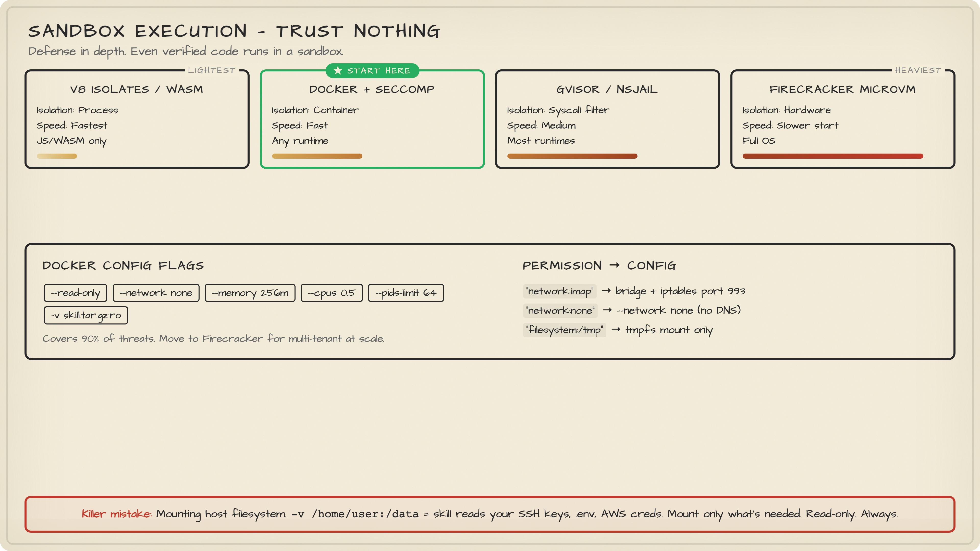Click the "filesystem:/tmp" permission tag
The height and width of the screenshot is (551, 980).
coord(565,330)
